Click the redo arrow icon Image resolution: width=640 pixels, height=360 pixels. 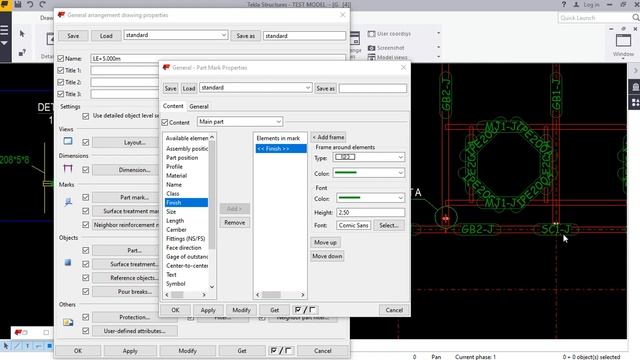[43, 4]
